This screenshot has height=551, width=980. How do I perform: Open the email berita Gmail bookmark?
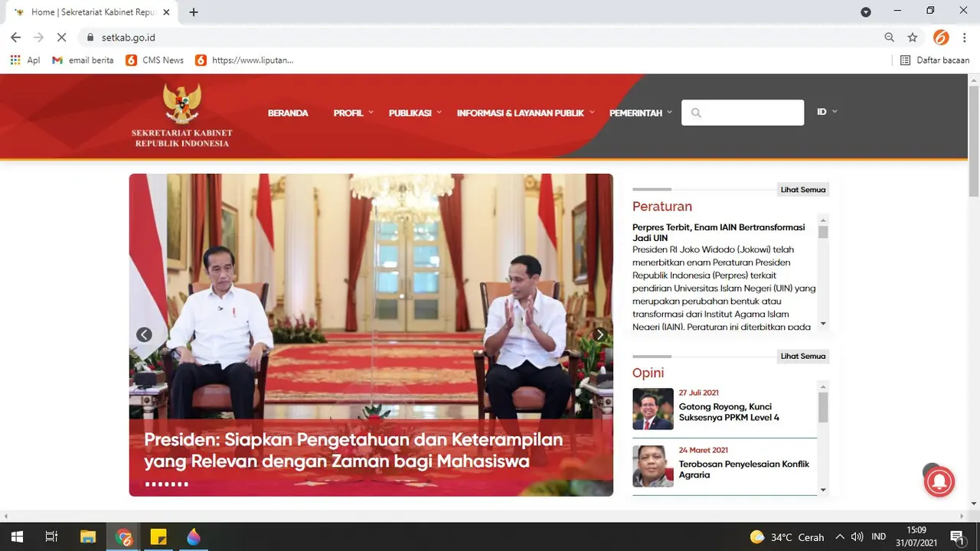tap(83, 60)
